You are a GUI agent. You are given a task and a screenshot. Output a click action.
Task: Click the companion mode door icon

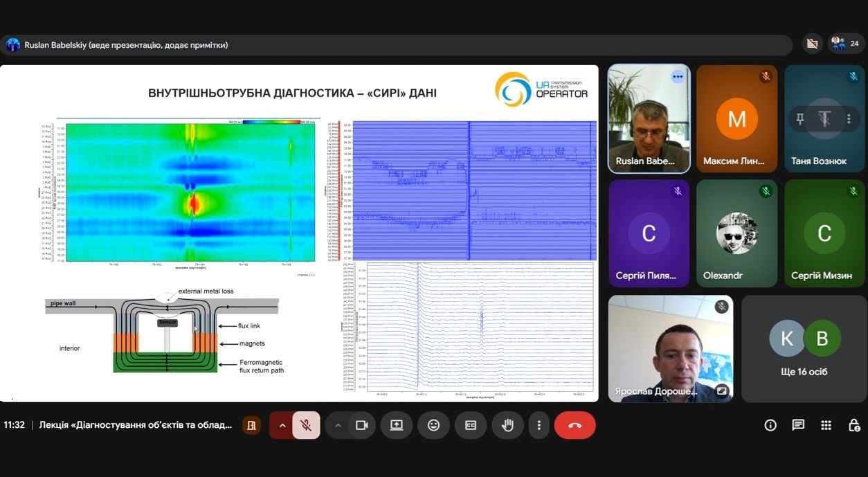click(x=251, y=425)
